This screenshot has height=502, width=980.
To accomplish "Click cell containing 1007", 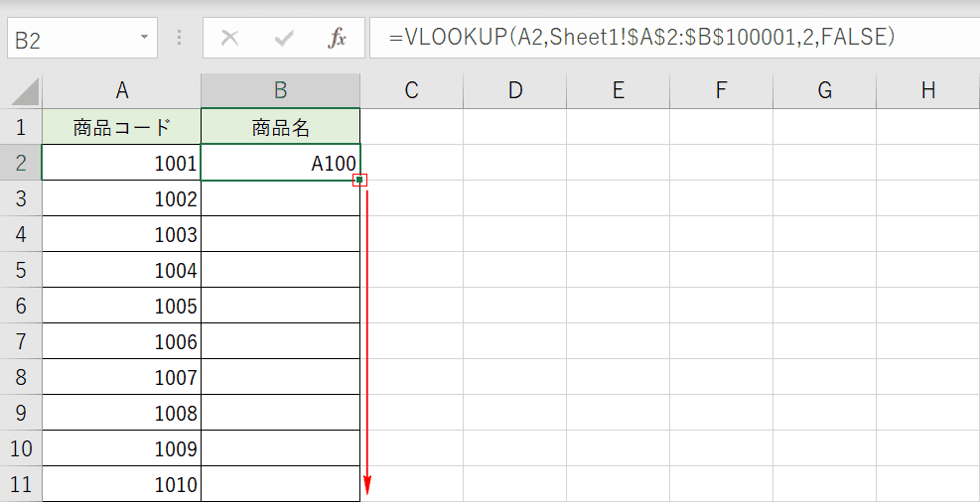I will click(x=122, y=377).
